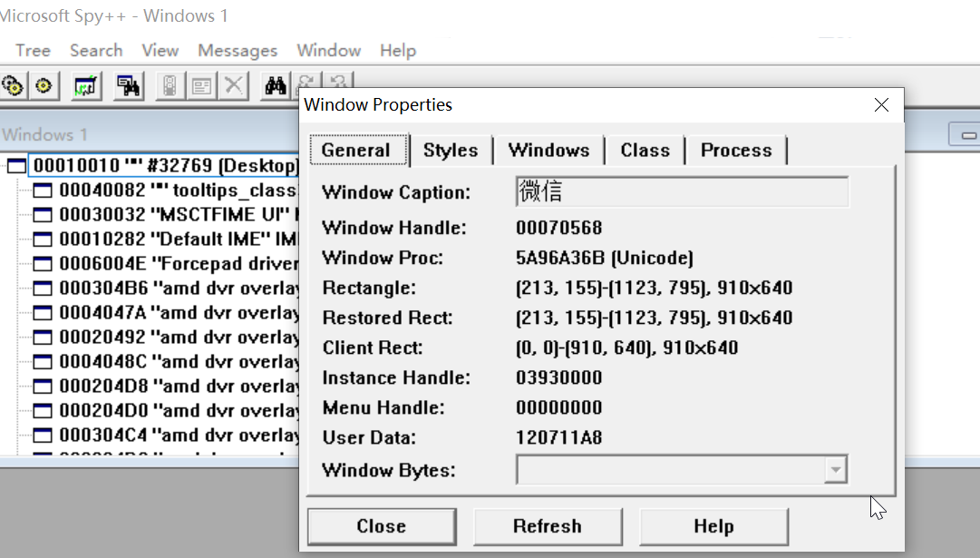Click the binoculars Find icon
Viewport: 980px width, 558px height.
point(275,85)
